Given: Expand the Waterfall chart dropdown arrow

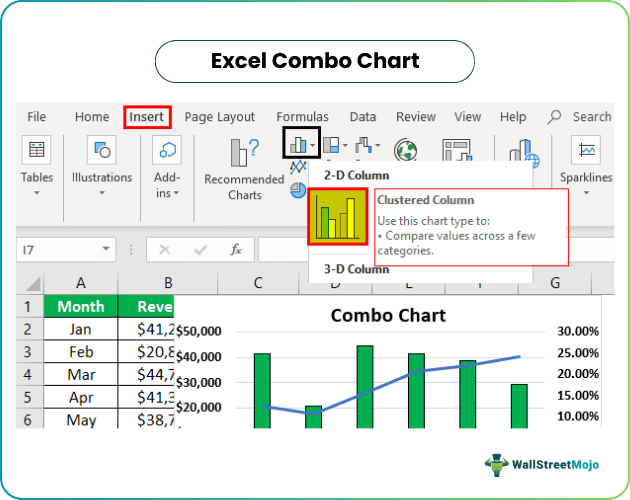Looking at the screenshot, I should (377, 145).
